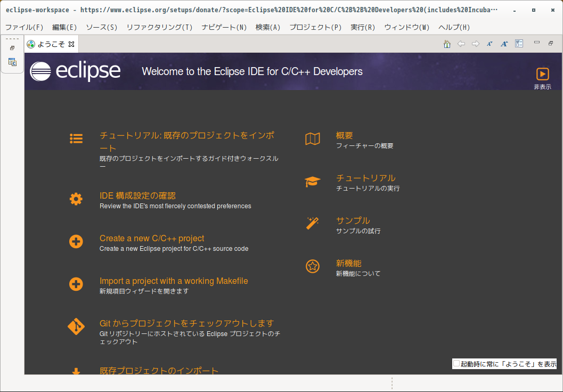Click 'Review the IDE's most fiercely contested preferences' text
Image resolution: width=563 pixels, height=392 pixels.
175,206
